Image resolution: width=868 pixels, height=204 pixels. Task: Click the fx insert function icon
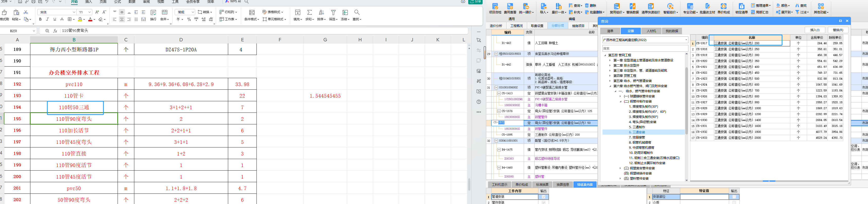click(55, 31)
